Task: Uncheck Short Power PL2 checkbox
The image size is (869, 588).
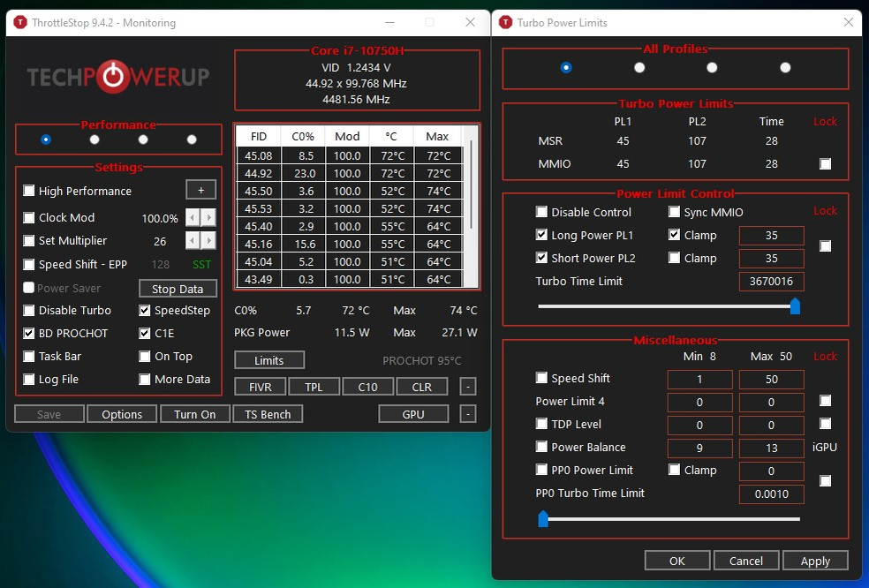Action: pyautogui.click(x=541, y=258)
